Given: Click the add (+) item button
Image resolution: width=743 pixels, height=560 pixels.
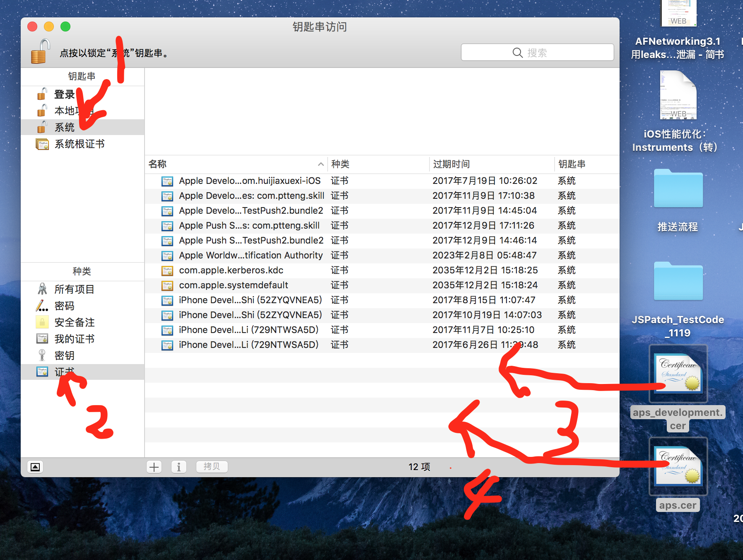Looking at the screenshot, I should 154,467.
